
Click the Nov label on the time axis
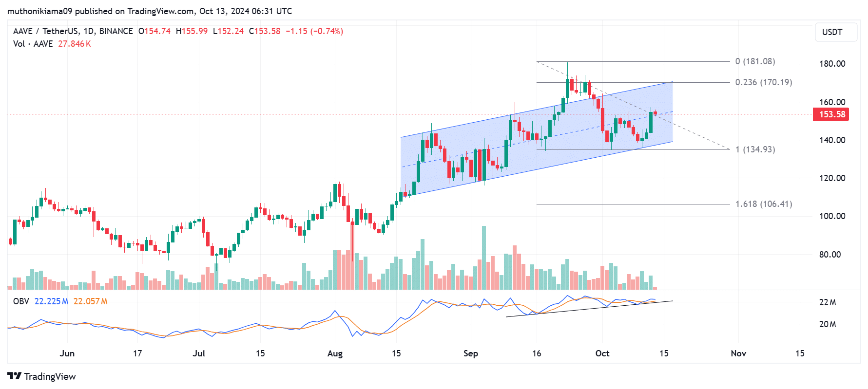(738, 353)
